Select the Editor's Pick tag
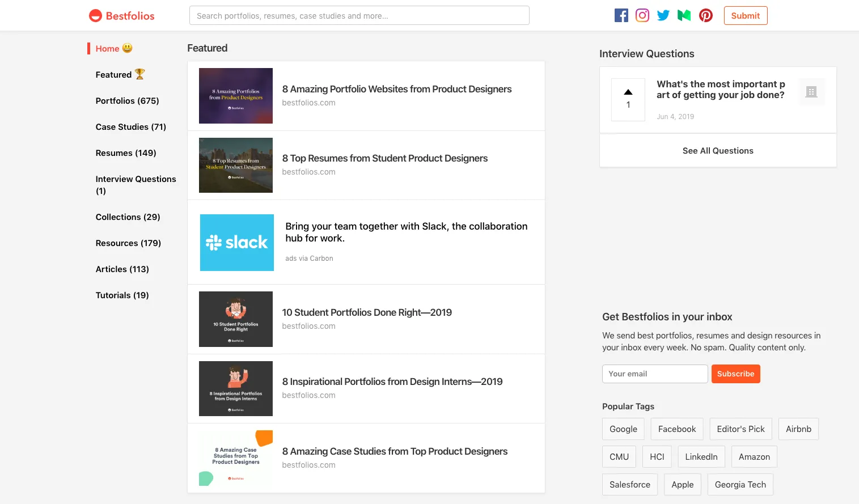 740,429
